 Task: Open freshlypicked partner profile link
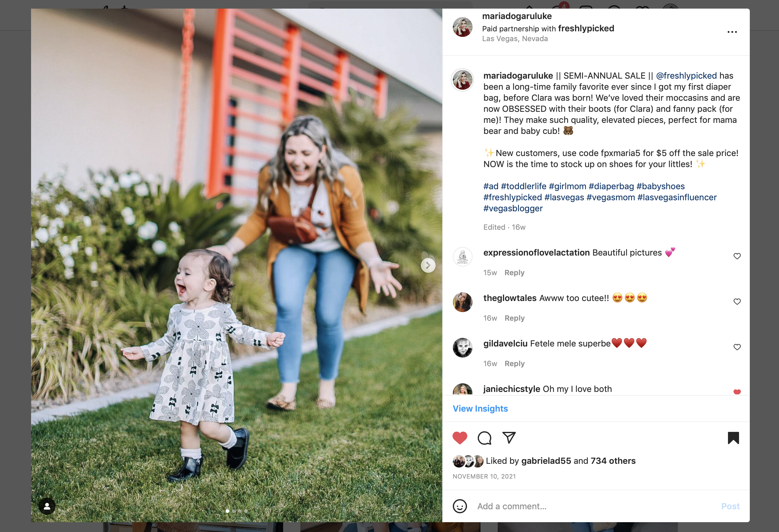tap(586, 29)
